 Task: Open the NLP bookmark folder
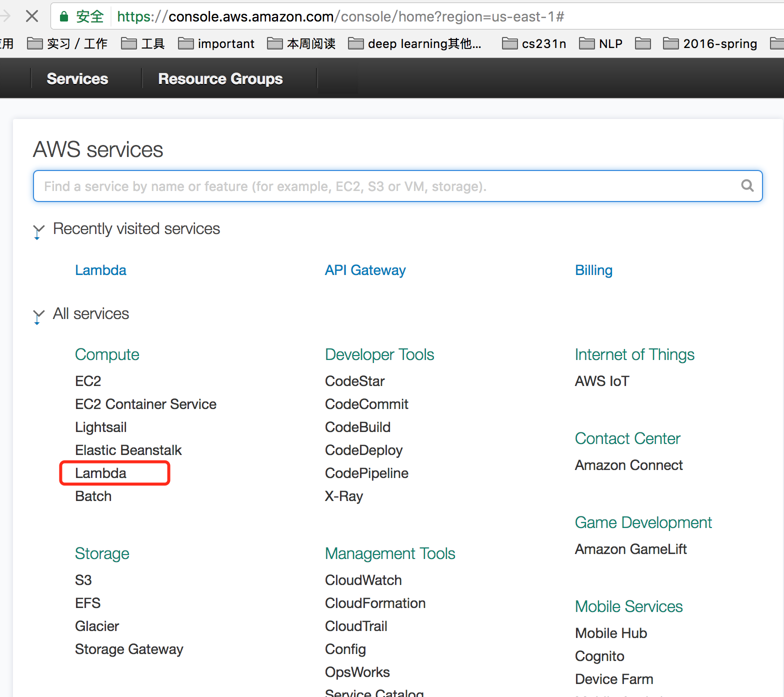(600, 44)
